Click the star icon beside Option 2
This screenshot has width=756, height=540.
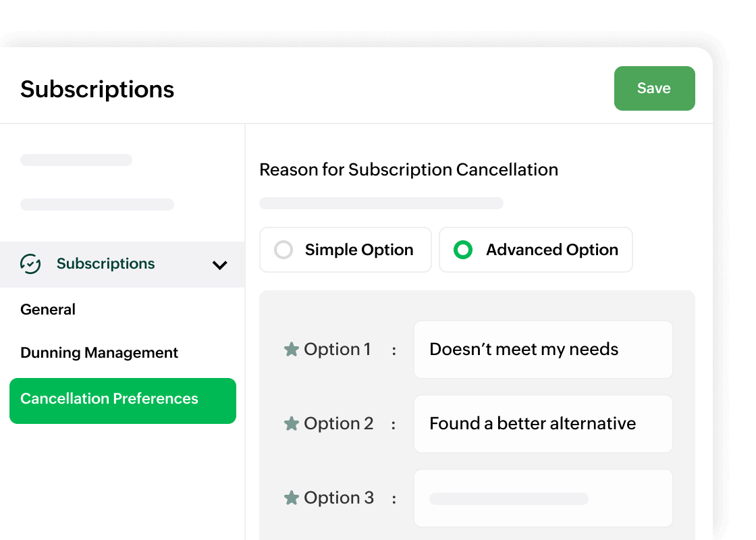(292, 424)
